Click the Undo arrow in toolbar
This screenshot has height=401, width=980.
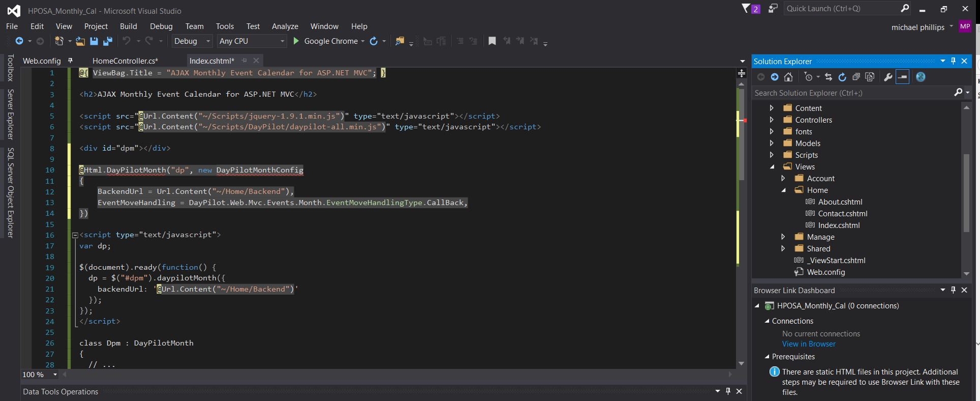click(x=127, y=41)
